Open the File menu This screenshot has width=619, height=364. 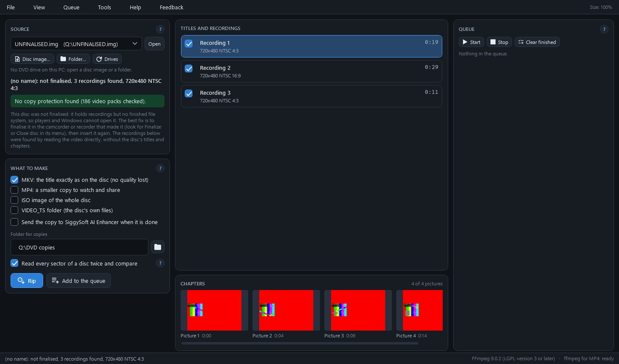pyautogui.click(x=11, y=7)
